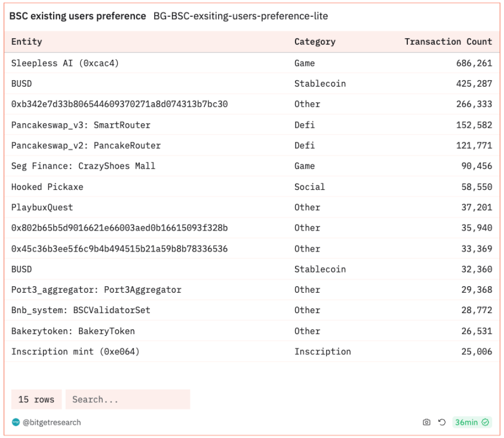Screen dimensions: 504x438
Task: Click the 15 rows counter
Action: (36, 399)
